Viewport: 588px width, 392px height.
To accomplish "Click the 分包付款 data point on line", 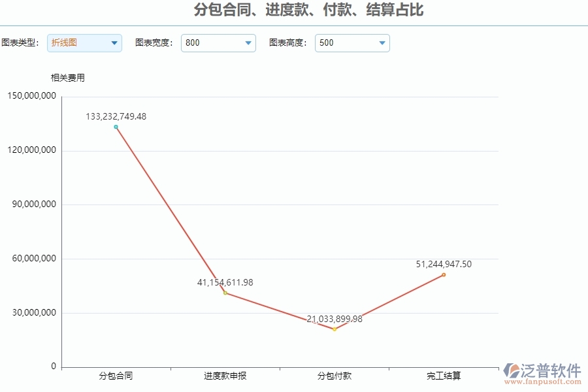I will (x=335, y=329).
